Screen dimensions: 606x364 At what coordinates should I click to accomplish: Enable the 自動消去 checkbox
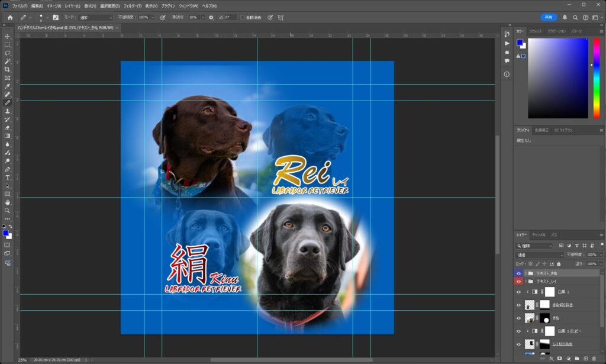[x=243, y=18]
